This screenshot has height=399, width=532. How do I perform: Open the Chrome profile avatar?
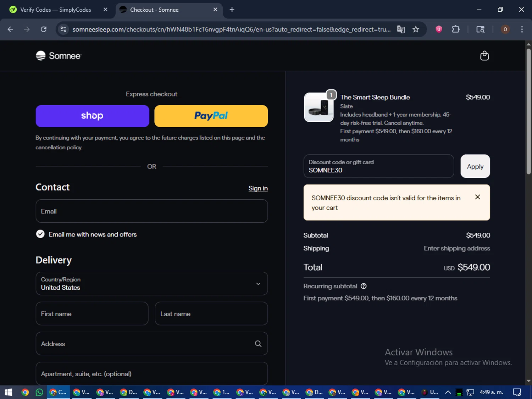[505, 29]
